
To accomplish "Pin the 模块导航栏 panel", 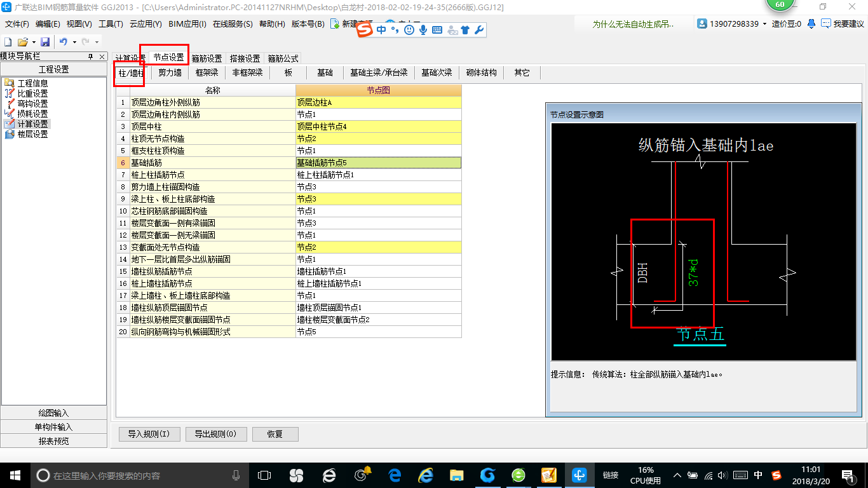I will (90, 57).
